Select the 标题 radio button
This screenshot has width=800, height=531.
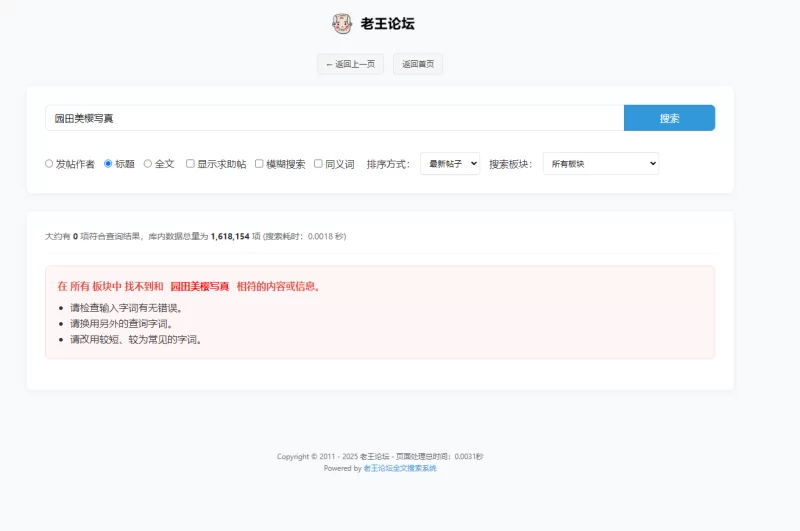point(108,164)
